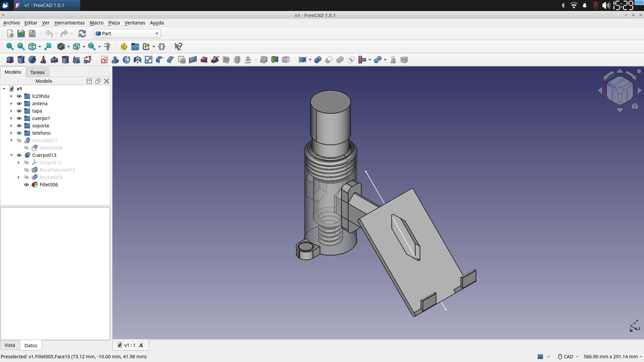Collapse the Cuerpo013 tree node
The width and height of the screenshot is (644, 362).
tap(11, 155)
